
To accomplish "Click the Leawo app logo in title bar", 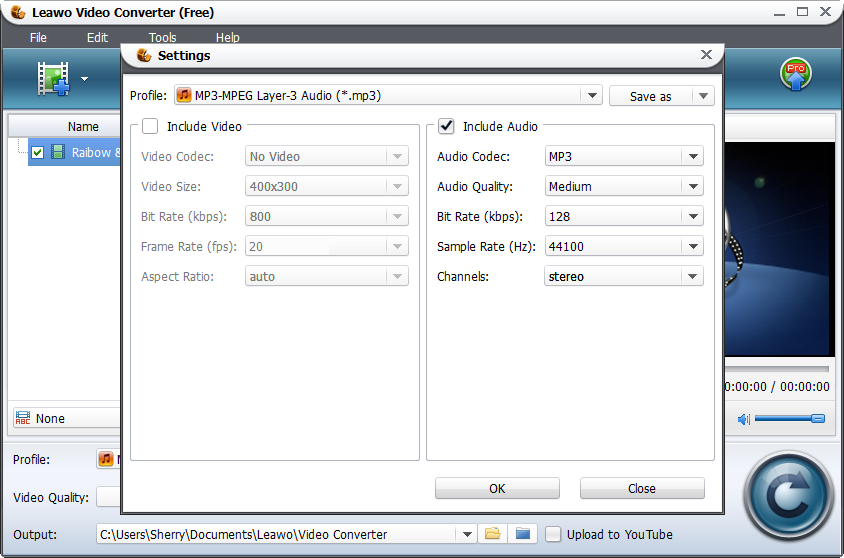I will [18, 12].
